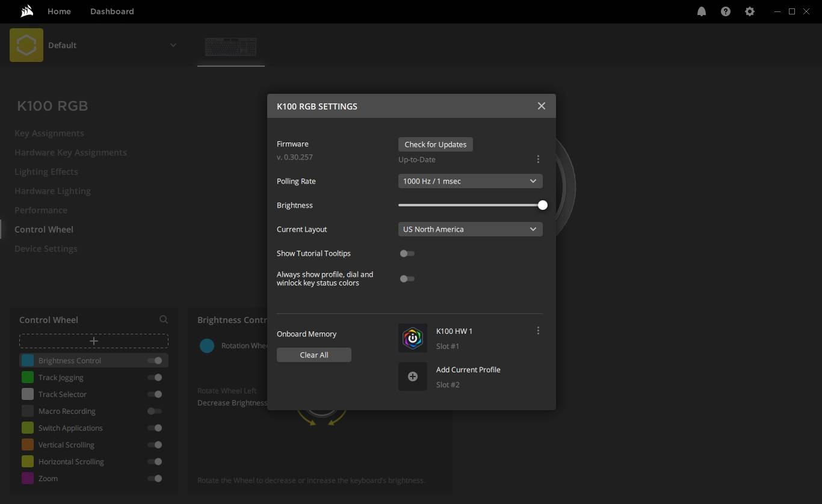Click the Track Jogging green icon
The width and height of the screenshot is (822, 504).
coord(28,378)
